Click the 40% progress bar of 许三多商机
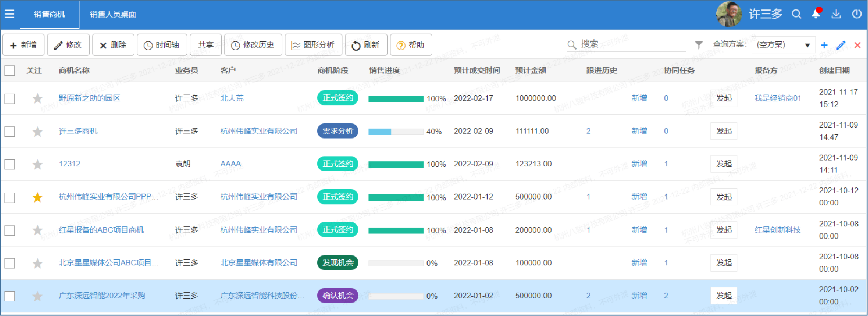 coord(395,132)
